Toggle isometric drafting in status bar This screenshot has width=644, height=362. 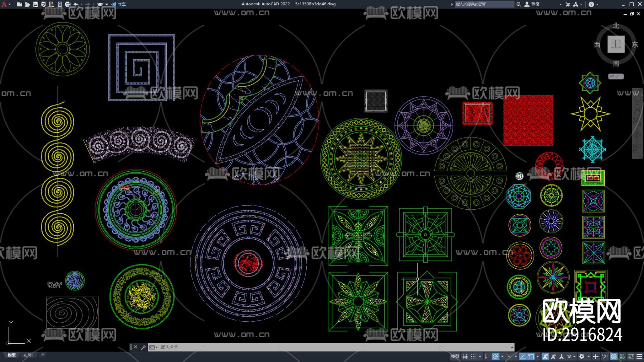coord(509,356)
